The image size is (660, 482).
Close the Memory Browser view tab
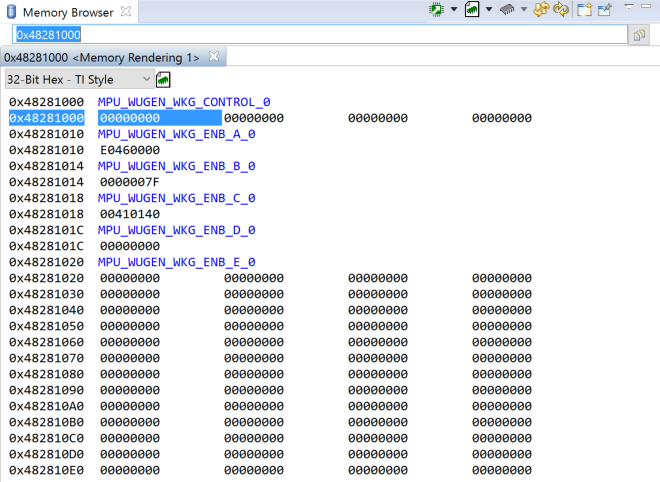(125, 12)
